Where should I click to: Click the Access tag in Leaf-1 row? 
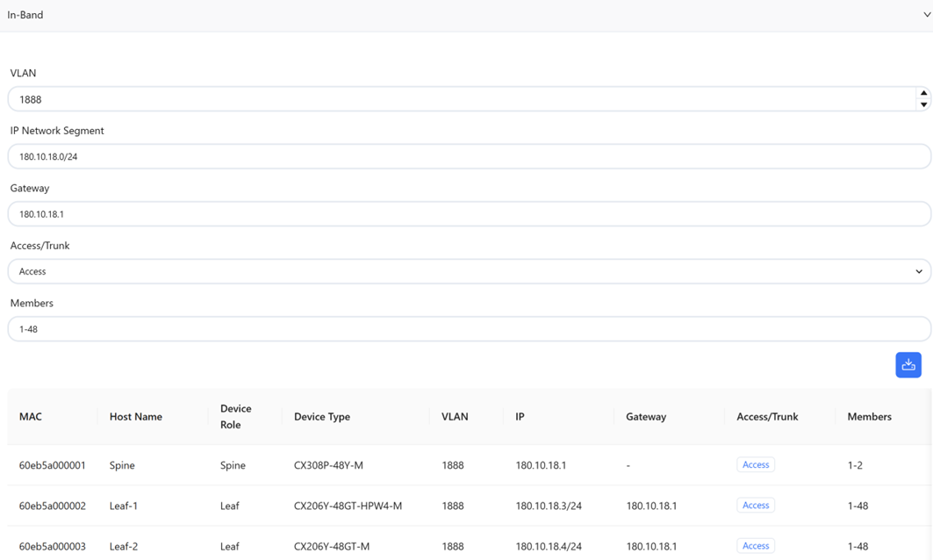click(756, 506)
